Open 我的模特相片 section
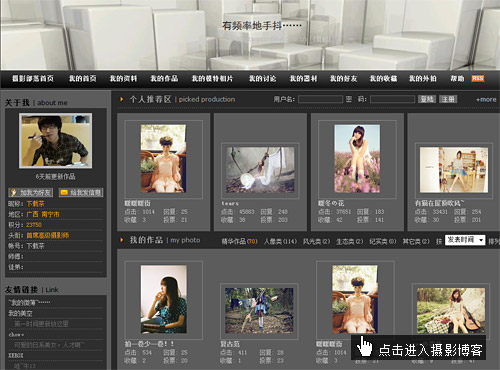This screenshot has height=370, width=500. point(212,79)
